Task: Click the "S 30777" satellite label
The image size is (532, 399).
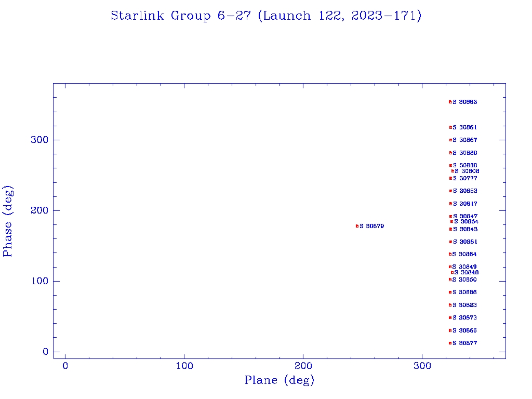Action: pyautogui.click(x=465, y=178)
